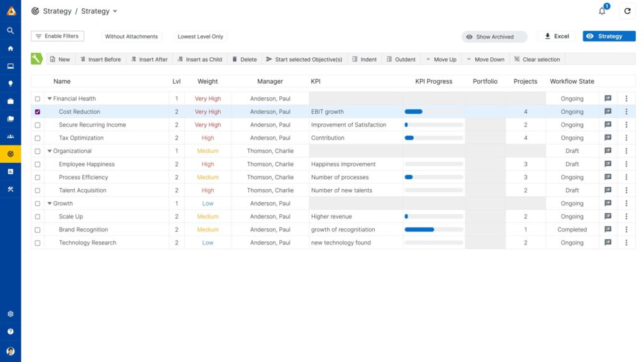The height and width of the screenshot is (362, 644).
Task: Open three-dot menu for Technology Research
Action: pos(626,243)
